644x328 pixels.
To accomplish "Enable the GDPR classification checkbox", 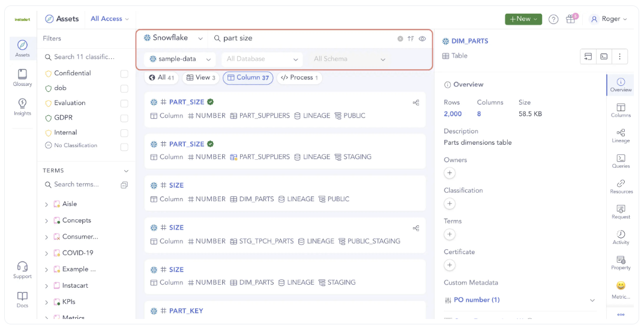I will point(124,118).
